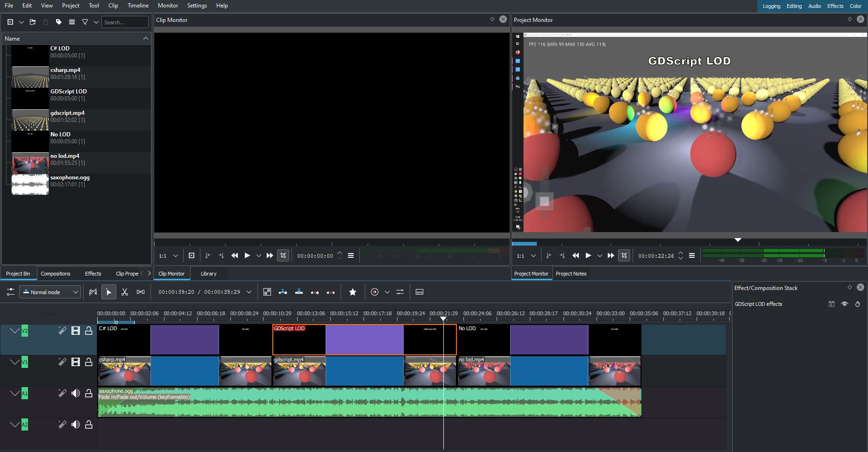Open Project Monitor 1:1 zoom dropdown
The height and width of the screenshot is (452, 868).
(526, 255)
